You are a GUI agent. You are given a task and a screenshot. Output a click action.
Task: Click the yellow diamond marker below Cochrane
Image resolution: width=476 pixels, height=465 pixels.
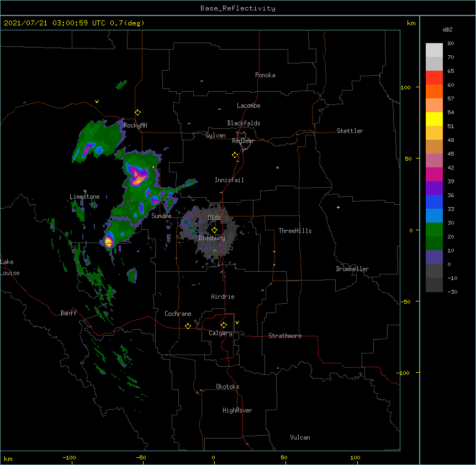click(x=188, y=326)
